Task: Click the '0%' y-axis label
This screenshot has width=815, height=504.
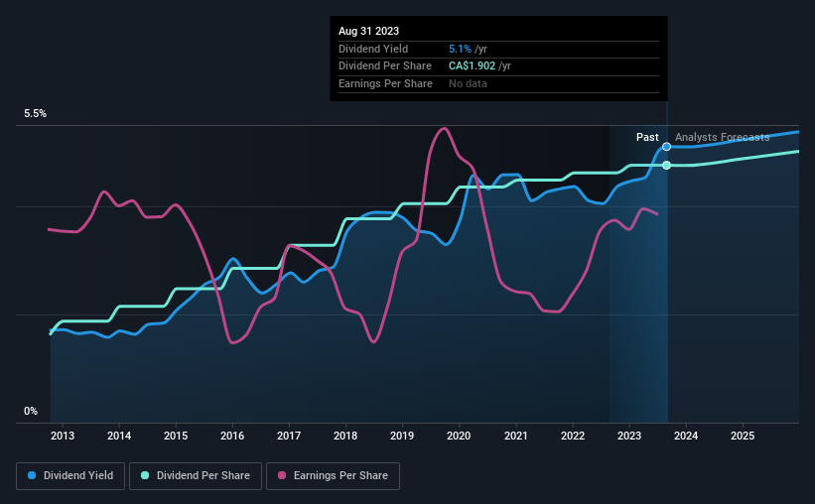Action: click(x=31, y=411)
